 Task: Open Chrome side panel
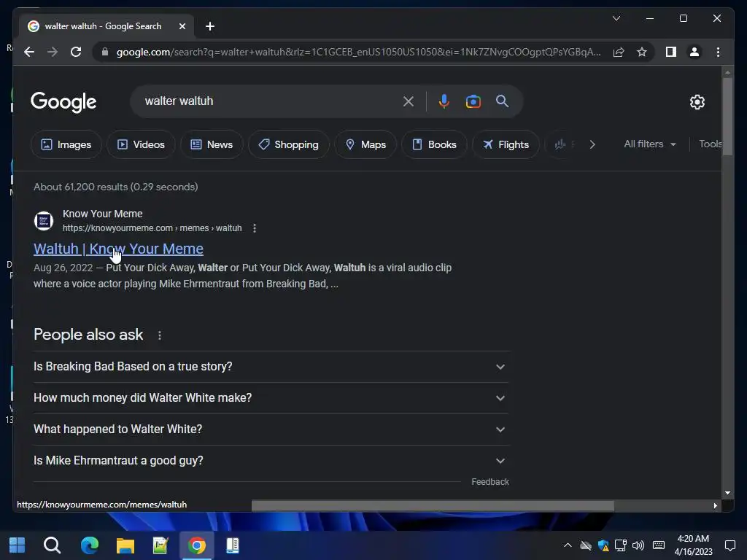click(x=671, y=52)
